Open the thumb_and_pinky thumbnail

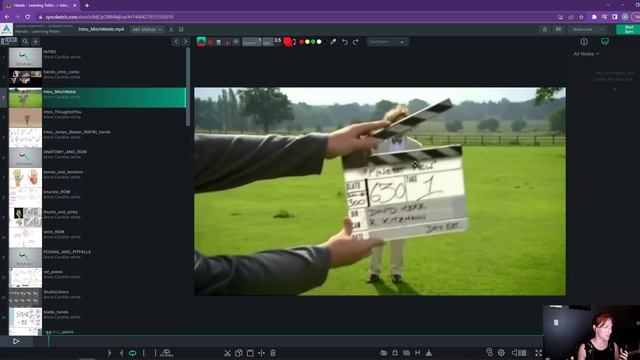tap(25, 218)
